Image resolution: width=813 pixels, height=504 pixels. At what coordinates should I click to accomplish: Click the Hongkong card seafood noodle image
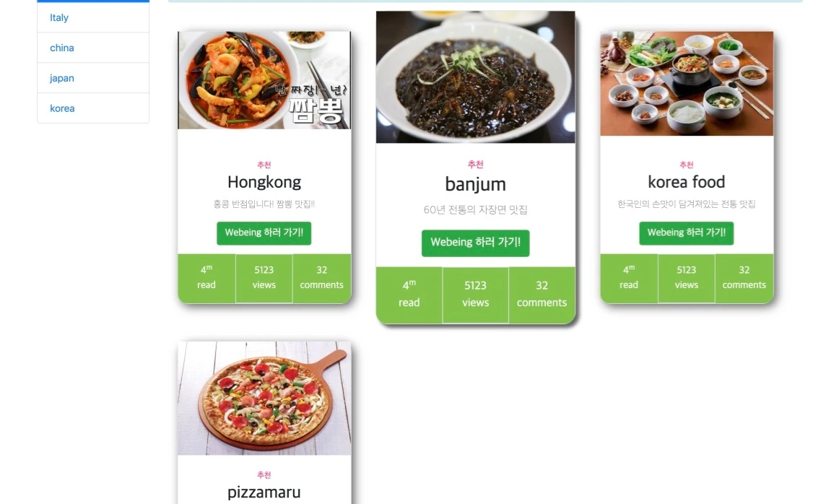tap(264, 80)
